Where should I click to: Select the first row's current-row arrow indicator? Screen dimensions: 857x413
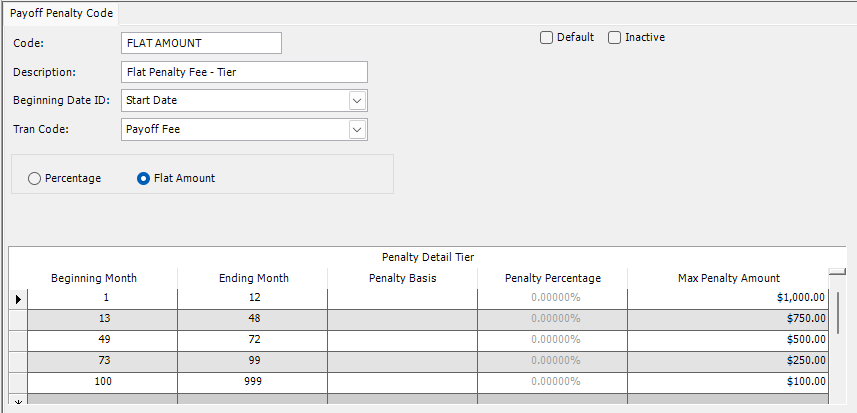pos(18,299)
